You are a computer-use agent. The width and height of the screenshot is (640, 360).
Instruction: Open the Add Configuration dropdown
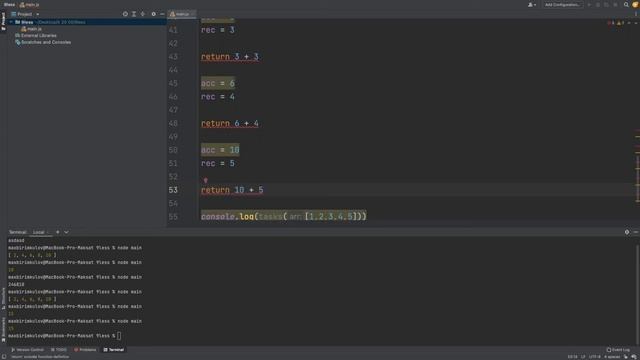tap(562, 4)
